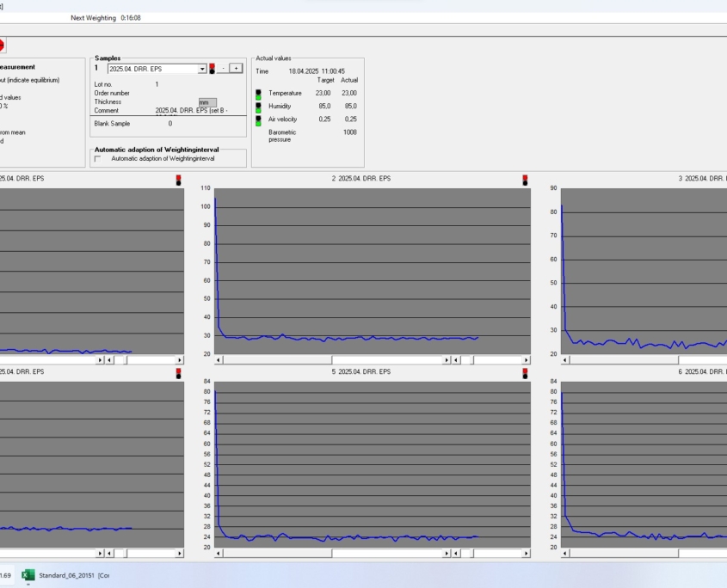Image resolution: width=727 pixels, height=588 pixels.
Task: Click traffic light icon beside sample dropdown
Action: [x=212, y=69]
